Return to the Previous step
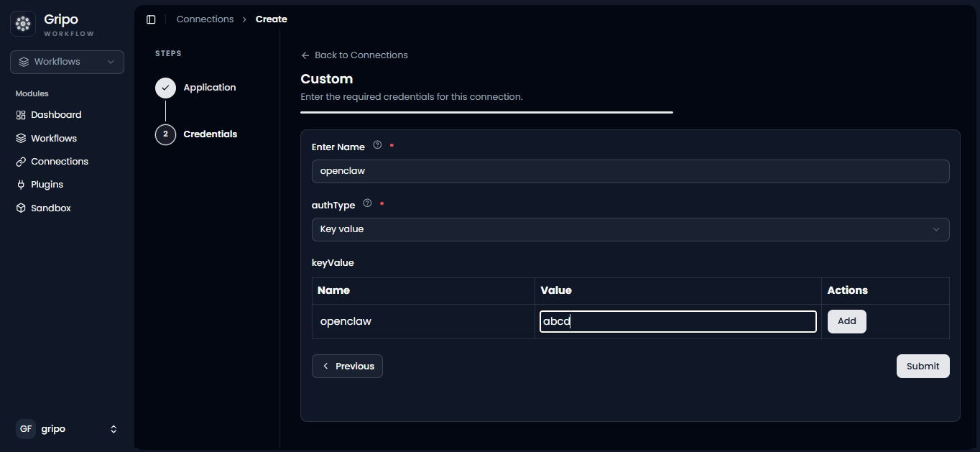The width and height of the screenshot is (980, 452). [347, 366]
